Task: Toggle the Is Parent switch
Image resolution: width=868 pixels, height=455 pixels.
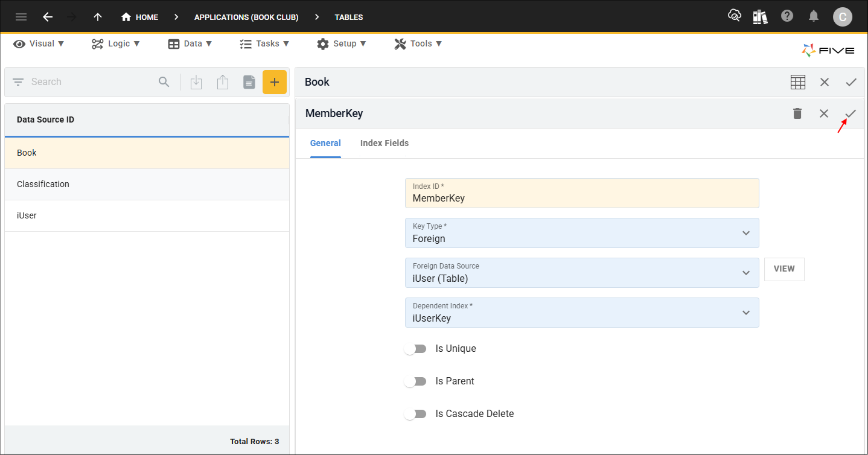Action: point(415,381)
